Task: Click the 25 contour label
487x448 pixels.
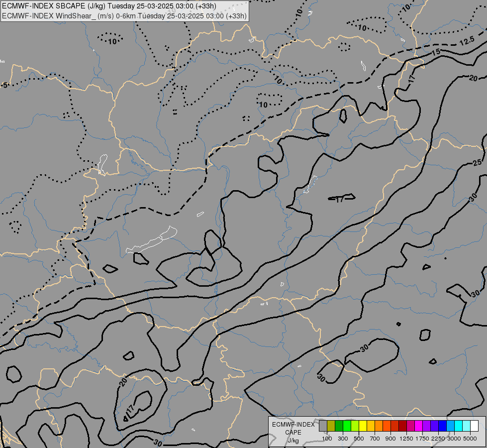Action: [477, 163]
